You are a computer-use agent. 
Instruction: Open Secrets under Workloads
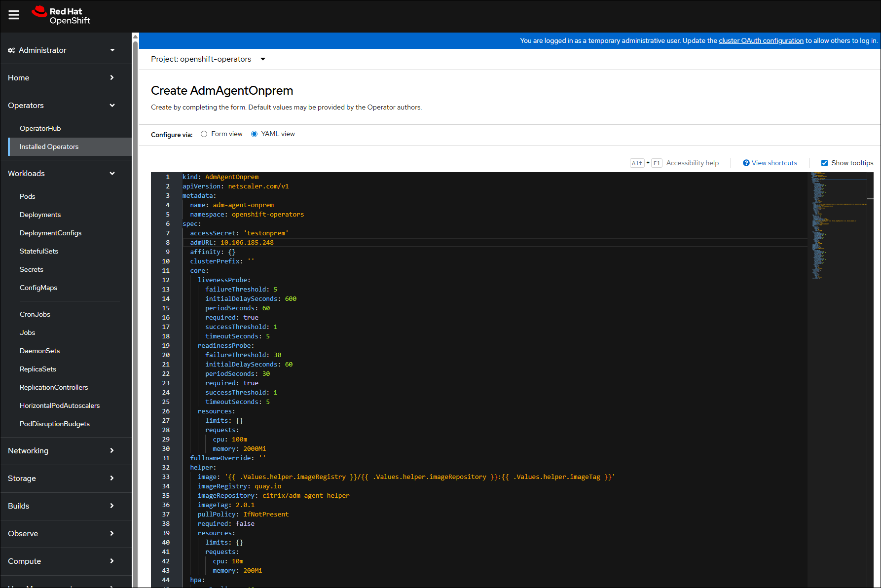tap(31, 269)
